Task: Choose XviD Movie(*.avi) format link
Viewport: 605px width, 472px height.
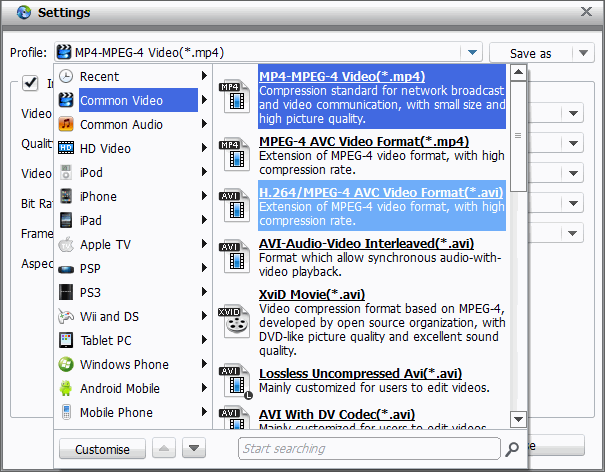Action: (x=312, y=294)
